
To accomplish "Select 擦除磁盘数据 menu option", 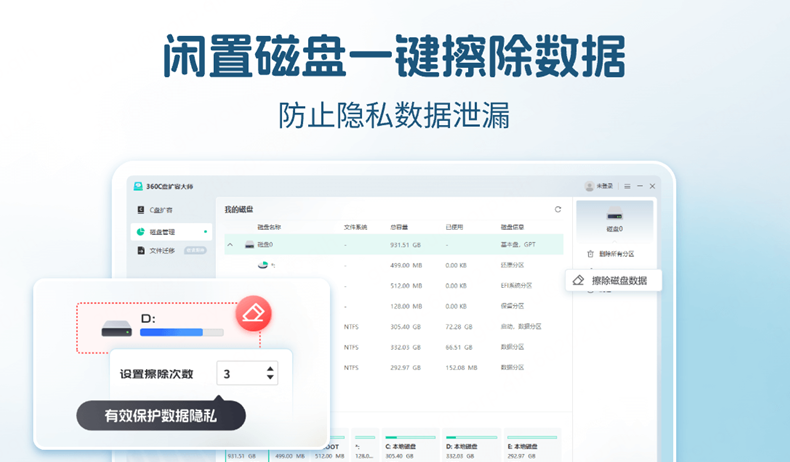I will point(613,281).
